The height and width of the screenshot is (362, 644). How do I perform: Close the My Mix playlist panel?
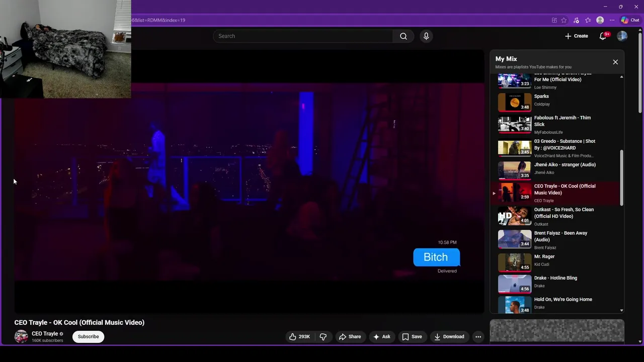pos(615,62)
